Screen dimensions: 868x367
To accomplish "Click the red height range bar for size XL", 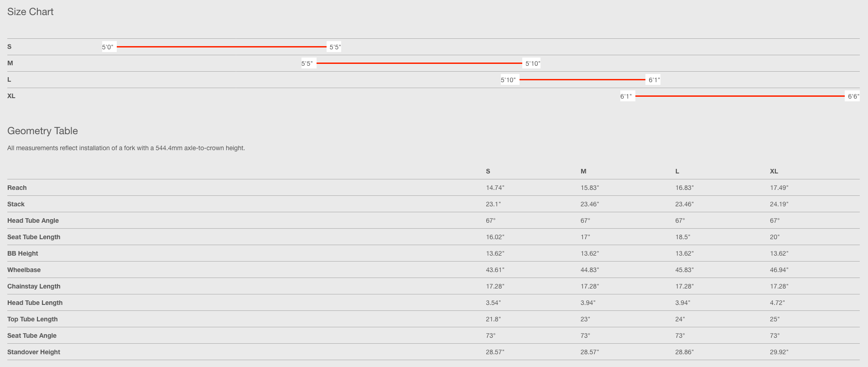I will pos(739,96).
